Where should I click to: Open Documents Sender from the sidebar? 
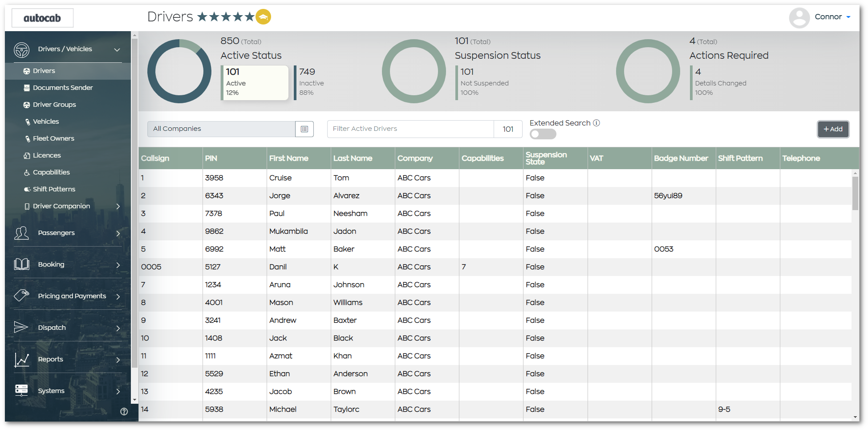click(27, 87)
